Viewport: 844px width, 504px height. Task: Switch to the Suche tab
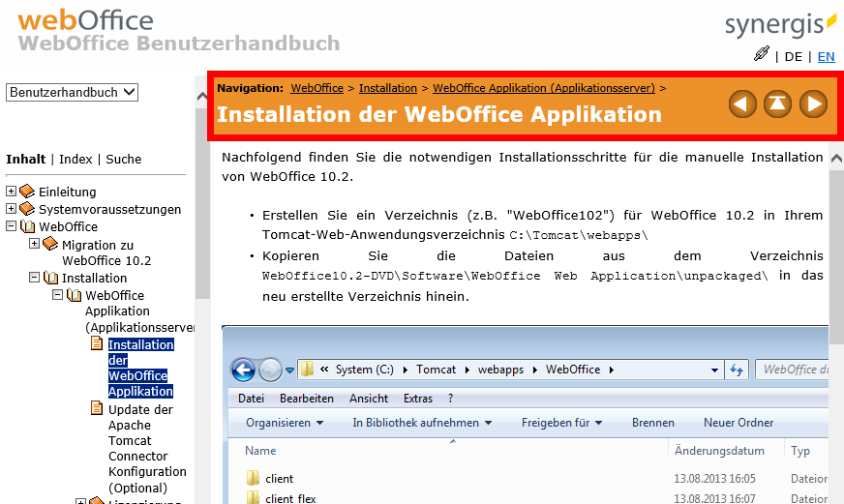pyautogui.click(x=123, y=160)
